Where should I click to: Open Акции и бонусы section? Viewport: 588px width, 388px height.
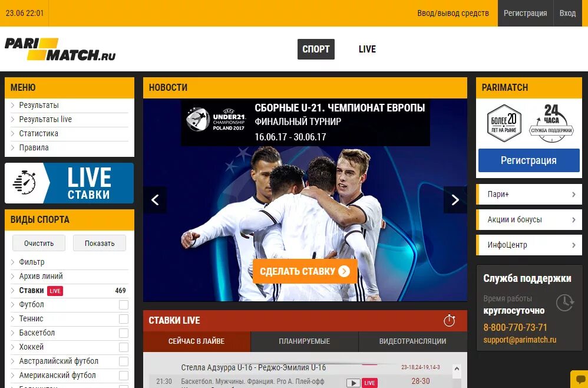coord(528,220)
